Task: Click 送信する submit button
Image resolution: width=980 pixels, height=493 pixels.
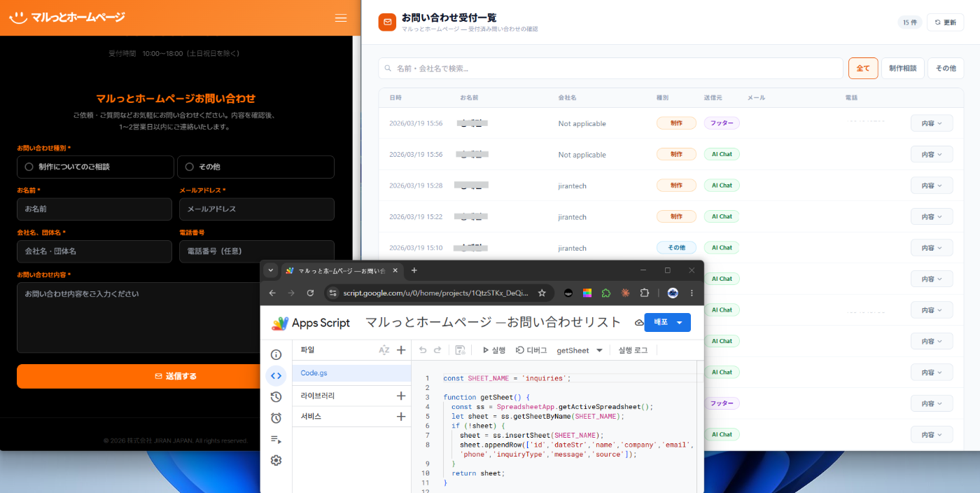Action: [176, 376]
